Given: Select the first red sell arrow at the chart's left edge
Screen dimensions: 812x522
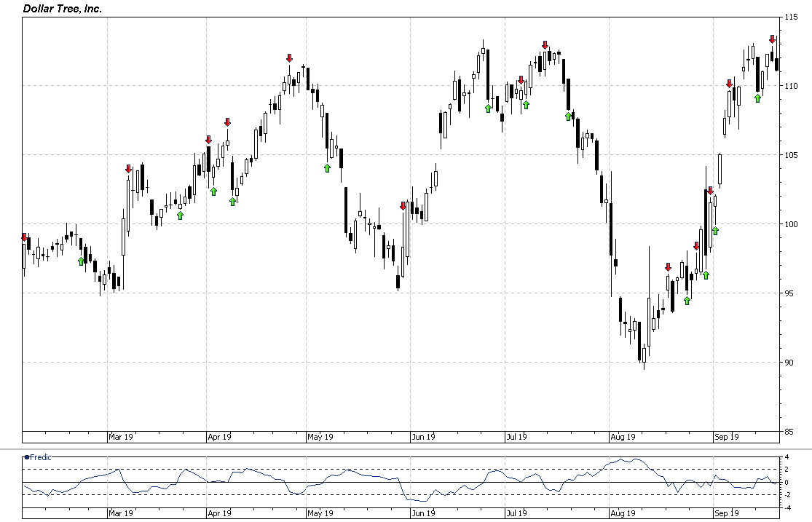Looking at the screenshot, I should click(x=24, y=237).
